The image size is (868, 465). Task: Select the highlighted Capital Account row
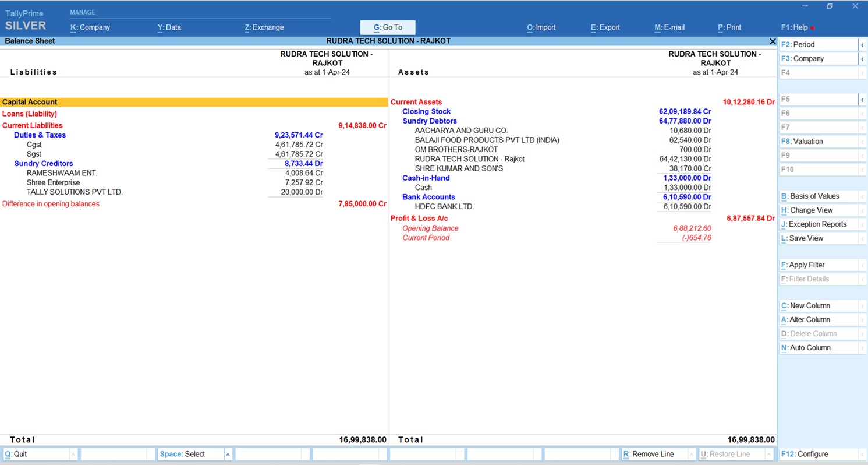coord(193,102)
